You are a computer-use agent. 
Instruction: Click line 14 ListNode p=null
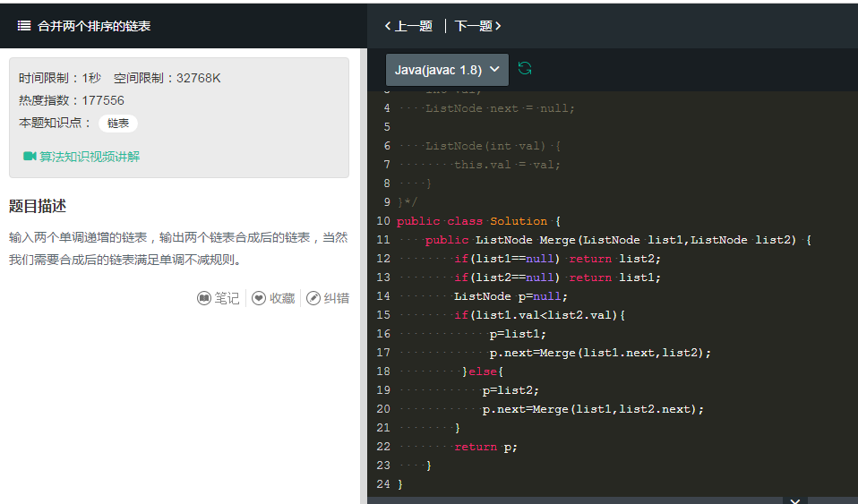[511, 296]
